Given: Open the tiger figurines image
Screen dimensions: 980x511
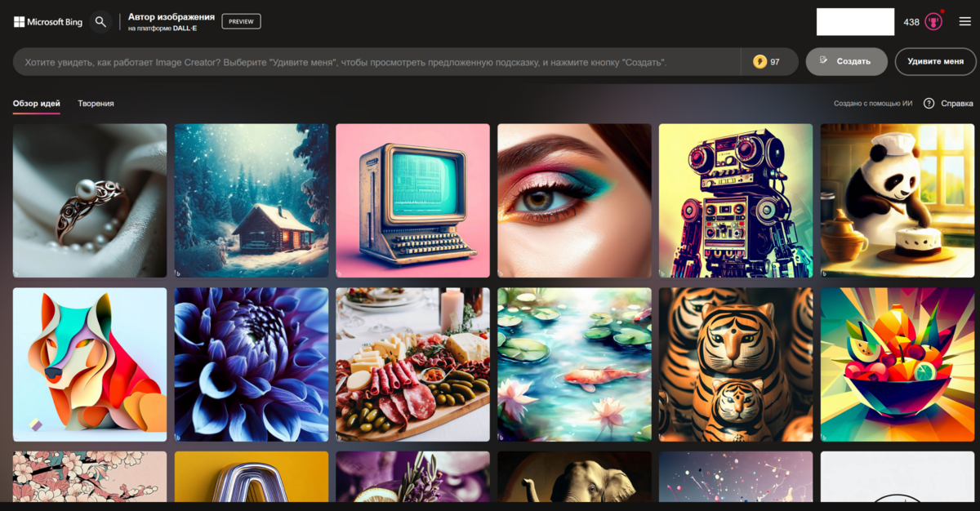Looking at the screenshot, I should (736, 364).
